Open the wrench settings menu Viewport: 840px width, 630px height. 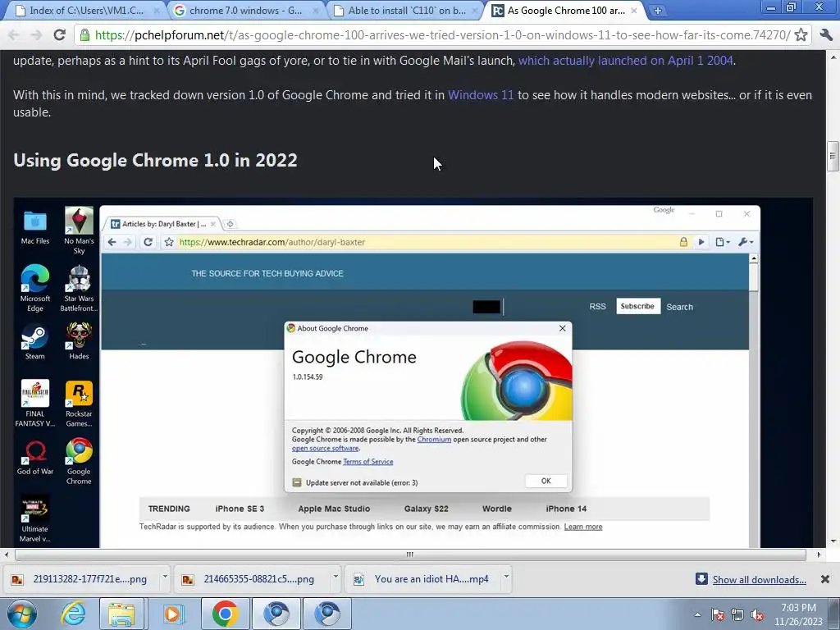[x=825, y=35]
